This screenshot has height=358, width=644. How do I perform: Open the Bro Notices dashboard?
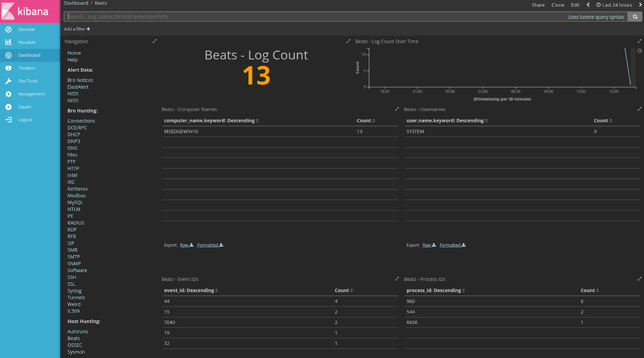pos(80,81)
